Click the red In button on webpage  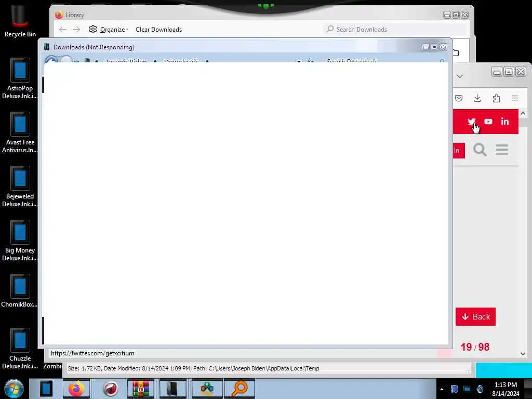[458, 150]
